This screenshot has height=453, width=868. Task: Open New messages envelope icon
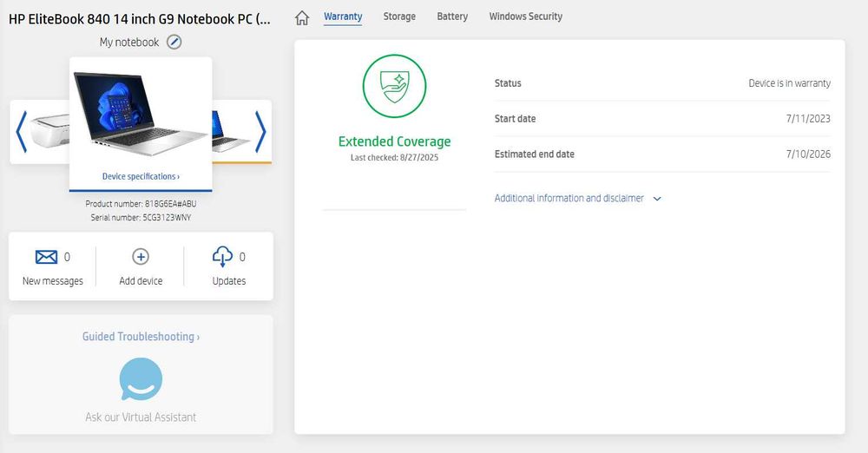coord(46,257)
